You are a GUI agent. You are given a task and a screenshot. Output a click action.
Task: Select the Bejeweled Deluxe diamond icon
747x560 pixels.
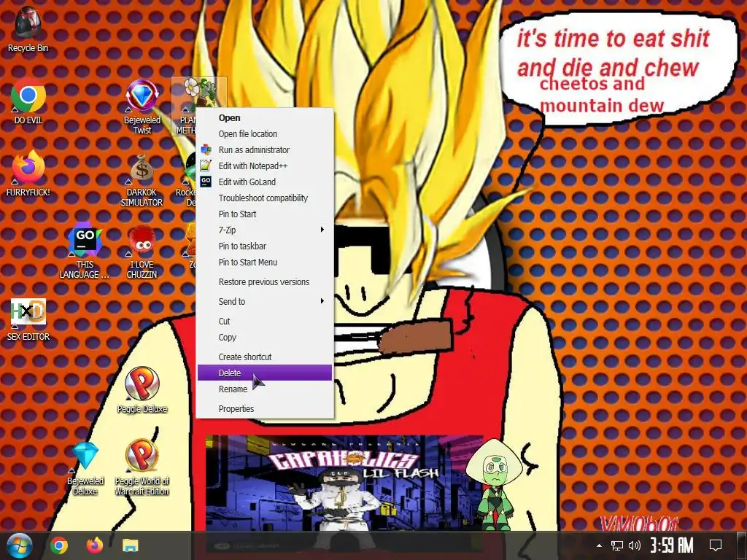pyautogui.click(x=85, y=467)
